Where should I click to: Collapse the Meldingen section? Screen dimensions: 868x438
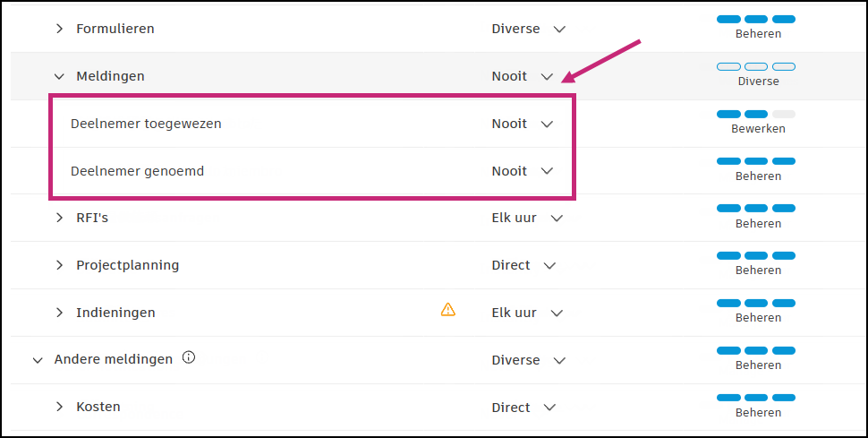(x=60, y=77)
